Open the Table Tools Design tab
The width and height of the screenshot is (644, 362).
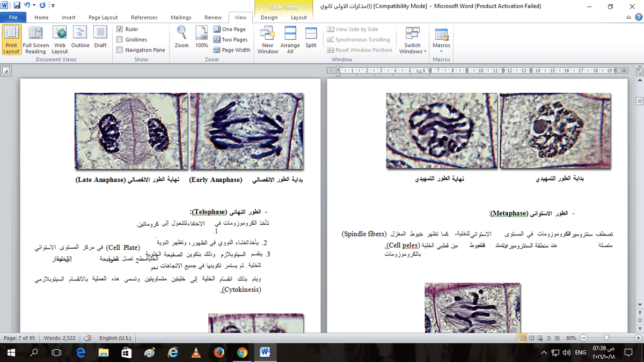269,17
